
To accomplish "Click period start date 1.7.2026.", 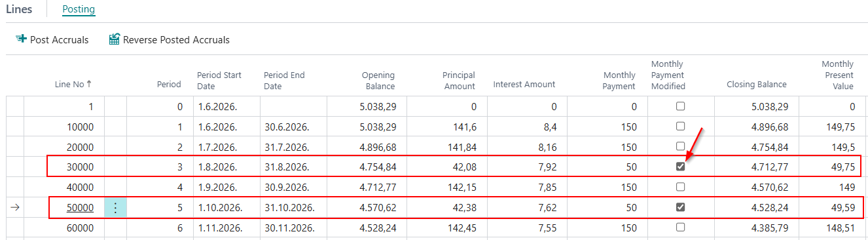I will click(217, 147).
